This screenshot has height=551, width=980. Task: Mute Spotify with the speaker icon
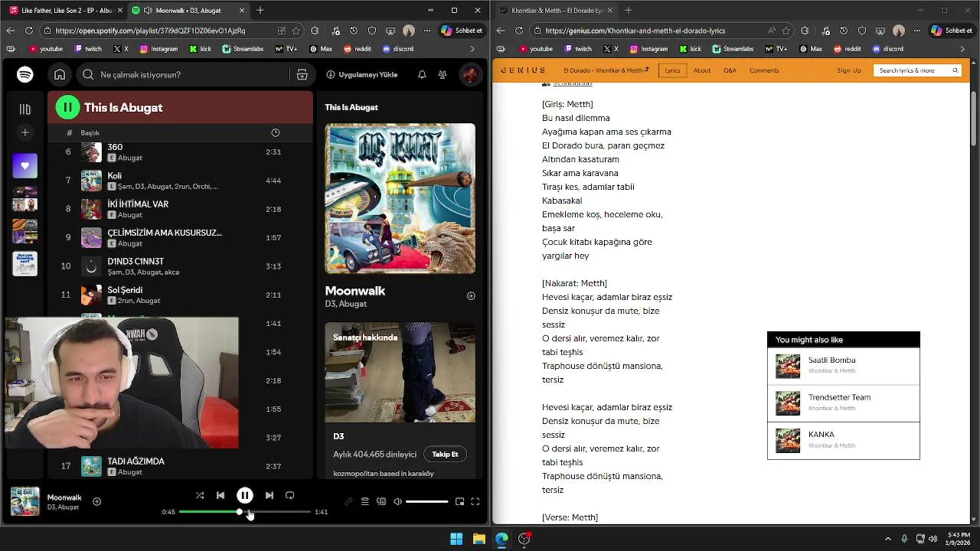(397, 502)
